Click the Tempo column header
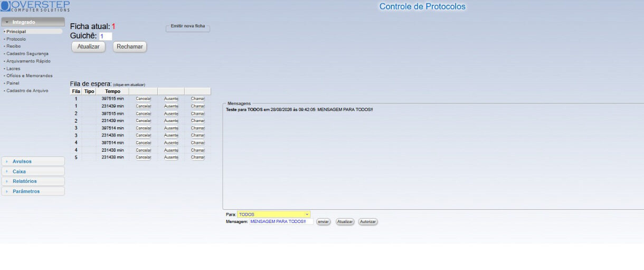644x270 pixels. coord(113,91)
